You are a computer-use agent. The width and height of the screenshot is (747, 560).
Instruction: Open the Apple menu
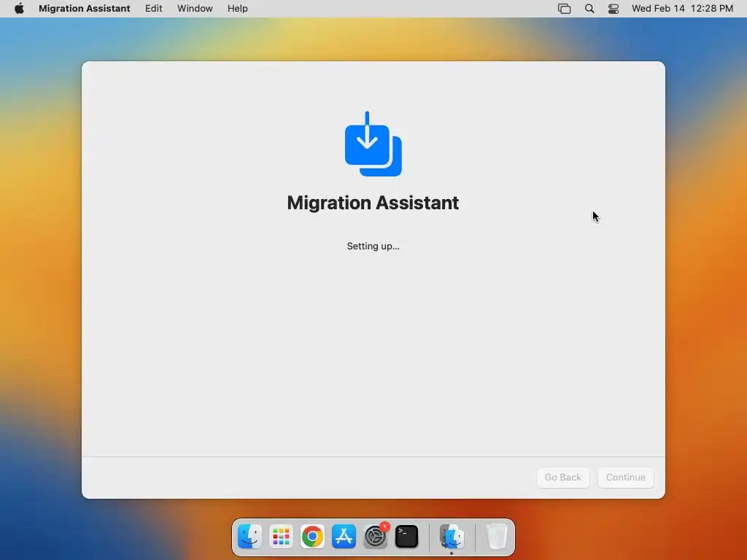[19, 9]
